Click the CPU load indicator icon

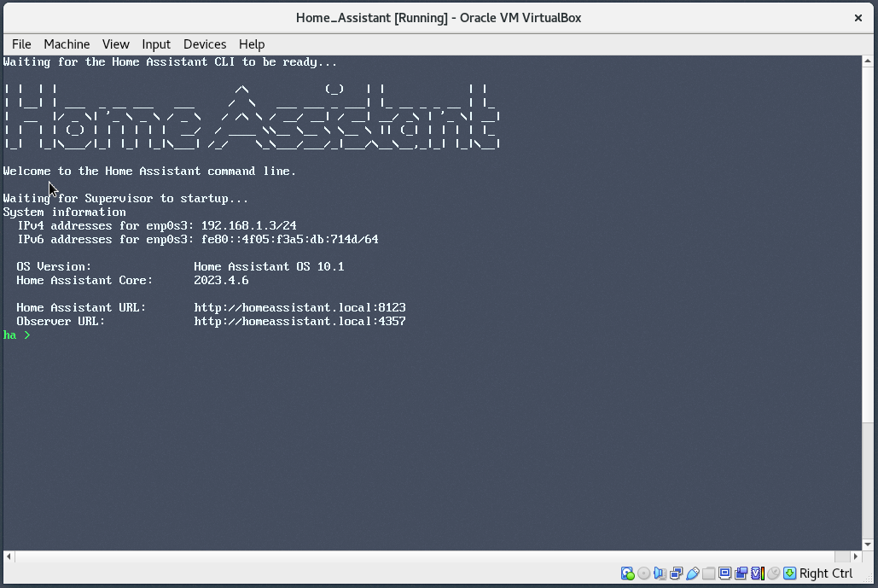758,573
